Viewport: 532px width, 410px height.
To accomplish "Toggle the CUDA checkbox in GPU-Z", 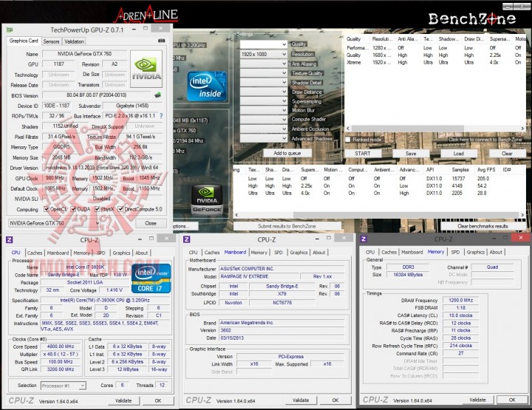I will click(73, 209).
